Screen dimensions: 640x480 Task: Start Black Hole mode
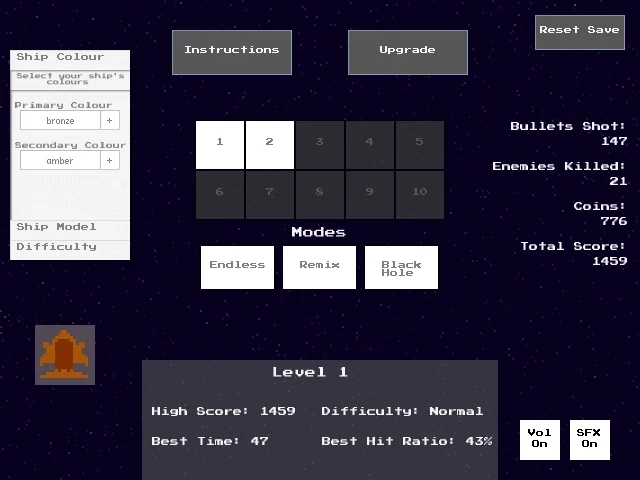tap(401, 267)
